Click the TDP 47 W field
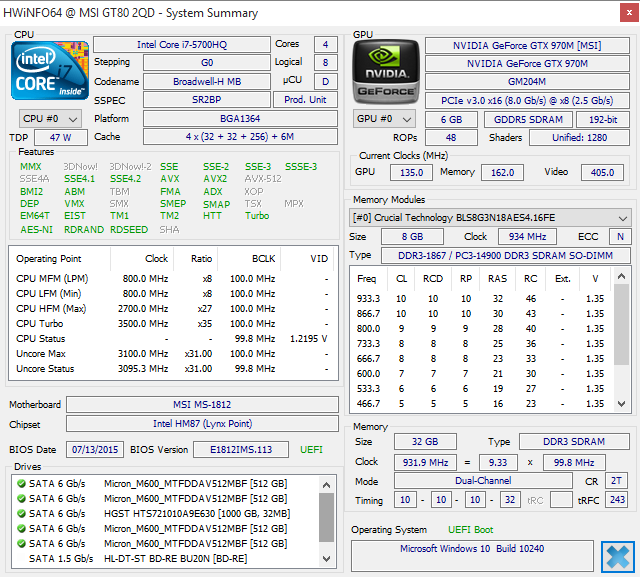 61,138
